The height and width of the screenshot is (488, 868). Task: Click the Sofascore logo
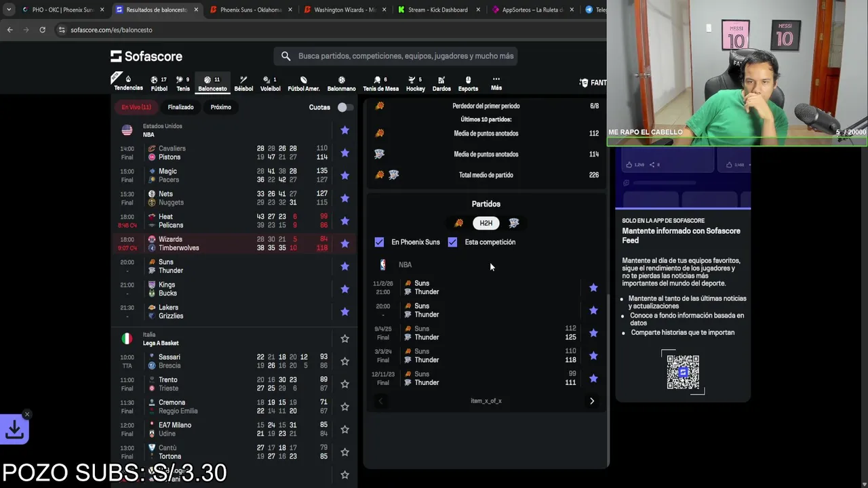146,56
